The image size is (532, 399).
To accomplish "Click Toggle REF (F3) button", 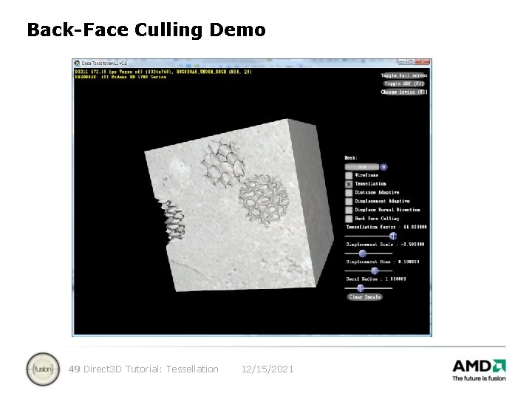I will pos(403,83).
